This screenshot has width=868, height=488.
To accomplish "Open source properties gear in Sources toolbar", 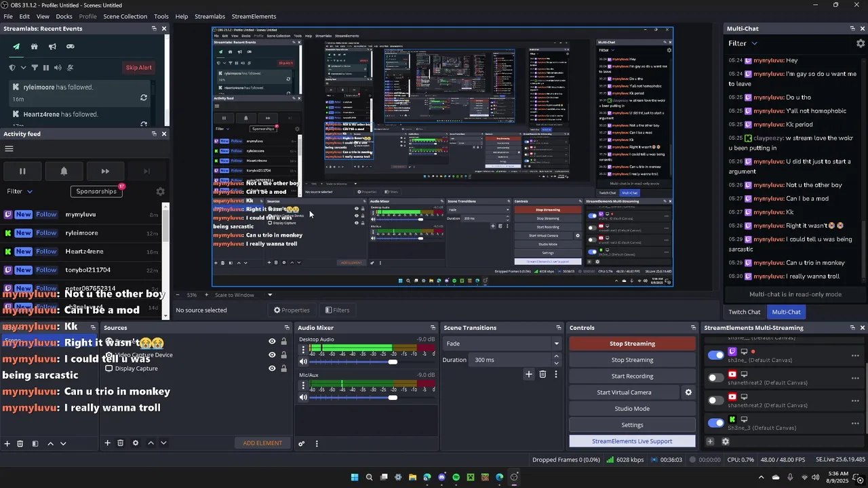I will (136, 443).
